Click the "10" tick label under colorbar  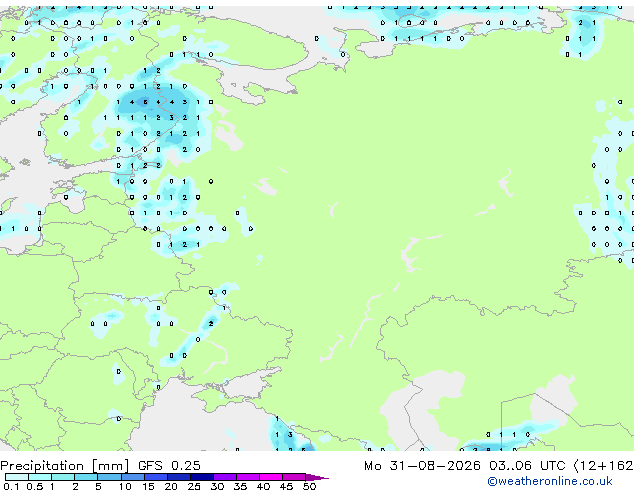point(125,486)
